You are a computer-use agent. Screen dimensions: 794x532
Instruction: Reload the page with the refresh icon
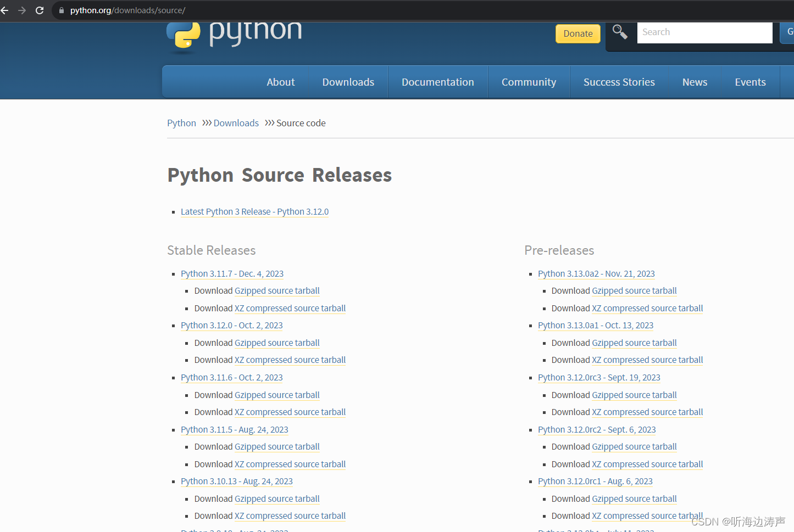[40, 10]
